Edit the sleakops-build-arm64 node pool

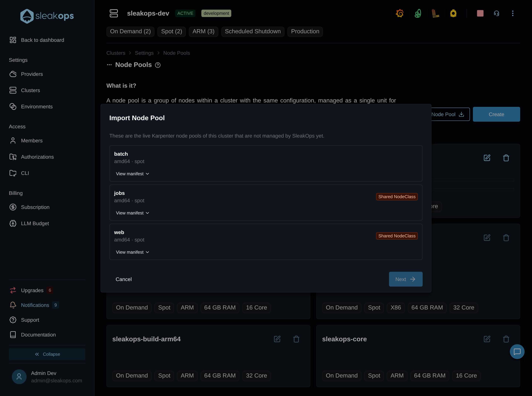click(x=277, y=339)
